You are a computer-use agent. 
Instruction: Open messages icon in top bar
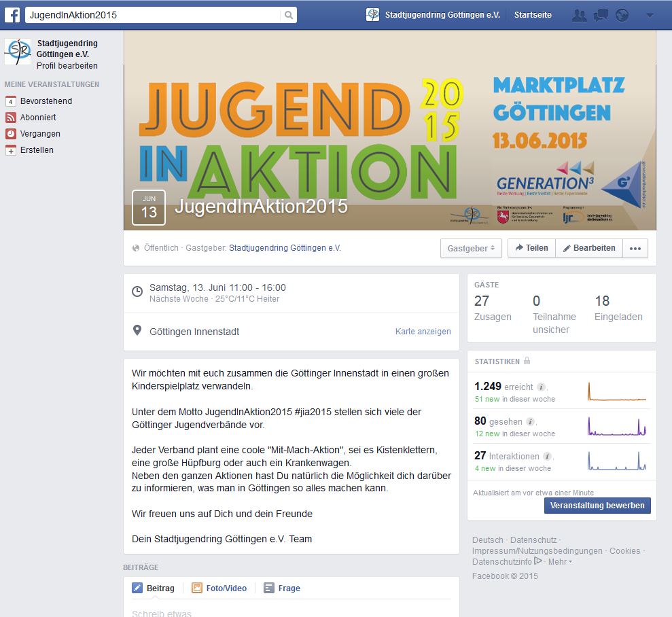(601, 16)
